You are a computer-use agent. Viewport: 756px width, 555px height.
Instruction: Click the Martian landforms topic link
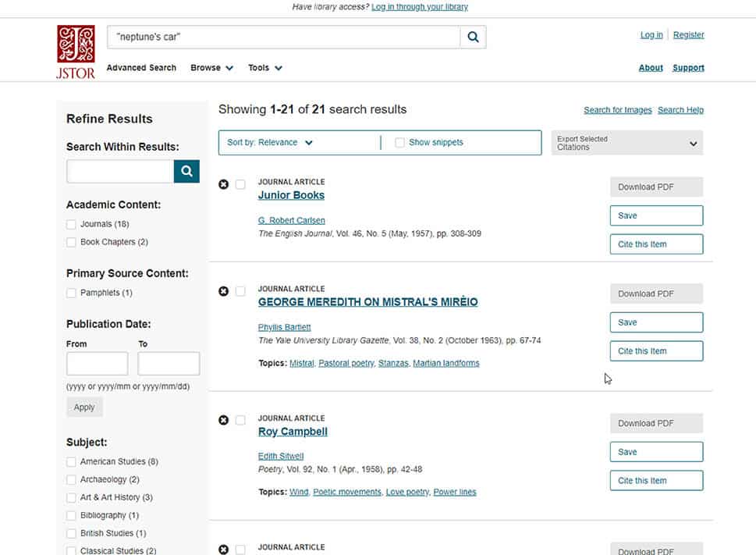(446, 363)
